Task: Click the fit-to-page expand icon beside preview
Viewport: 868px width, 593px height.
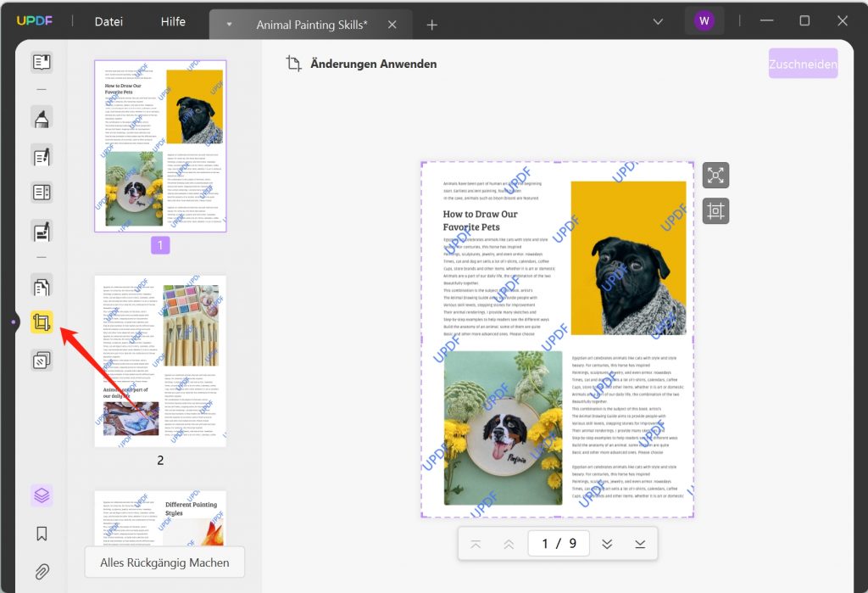Action: coord(715,176)
